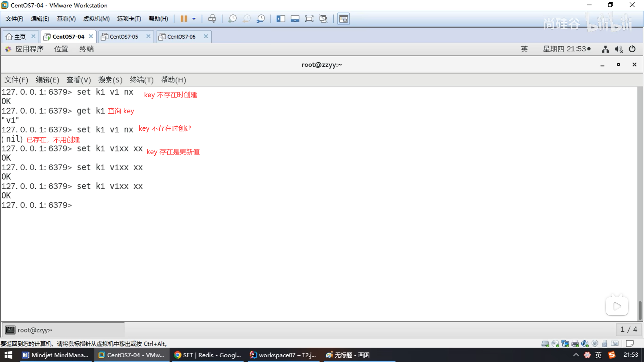This screenshot has height=362, width=644.
Task: Switch to the CentOS7-05 tab
Action: click(x=124, y=37)
